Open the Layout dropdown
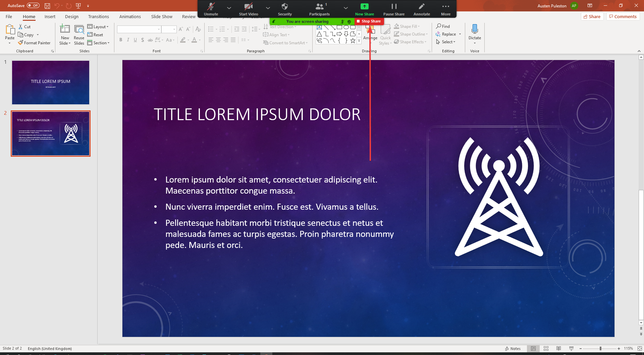 point(98,27)
